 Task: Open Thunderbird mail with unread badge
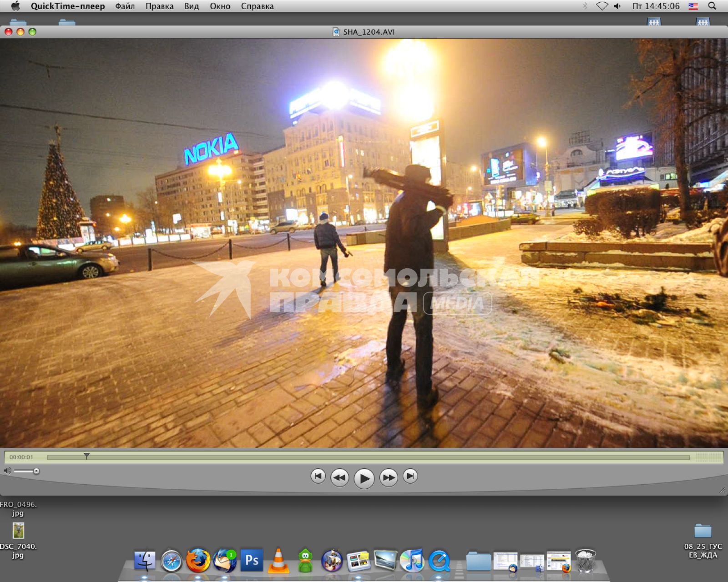pyautogui.click(x=225, y=561)
